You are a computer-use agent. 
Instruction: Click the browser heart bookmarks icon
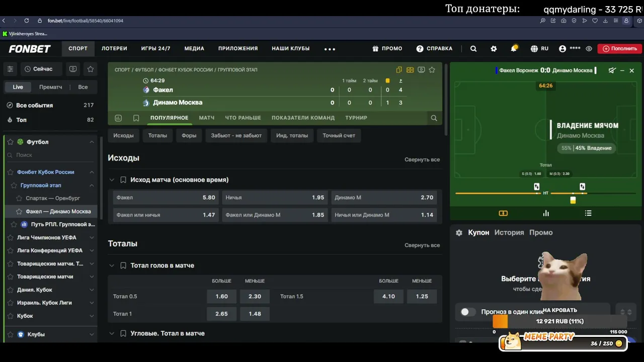(x=595, y=21)
